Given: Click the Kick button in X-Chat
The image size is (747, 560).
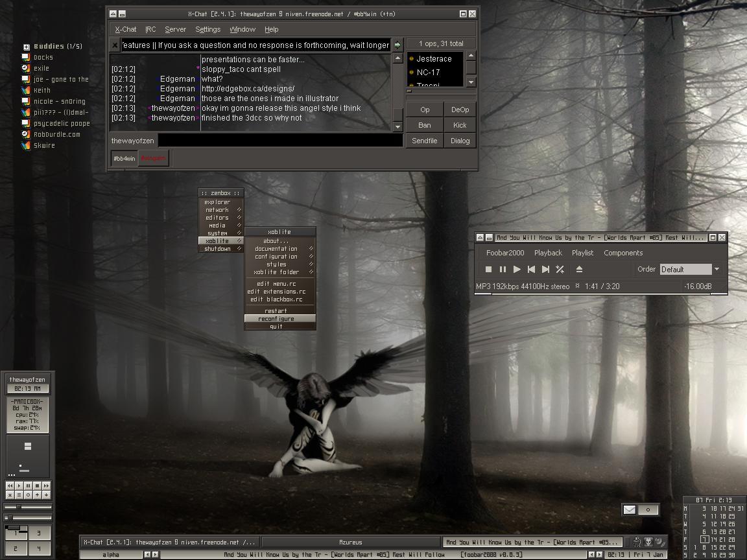Looking at the screenshot, I should (460, 125).
